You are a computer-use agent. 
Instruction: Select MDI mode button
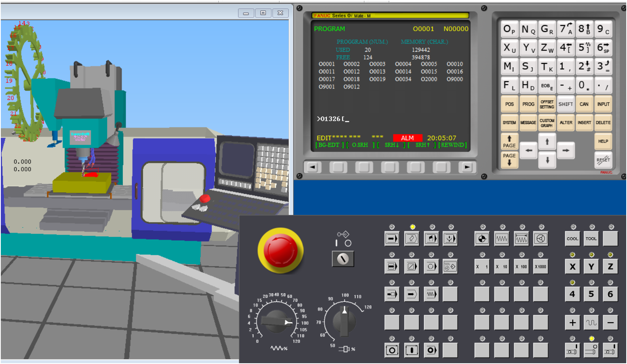tap(431, 238)
